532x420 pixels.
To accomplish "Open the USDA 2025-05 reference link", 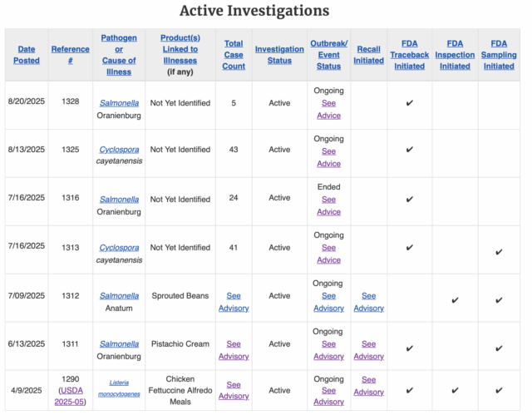I will click(x=69, y=396).
